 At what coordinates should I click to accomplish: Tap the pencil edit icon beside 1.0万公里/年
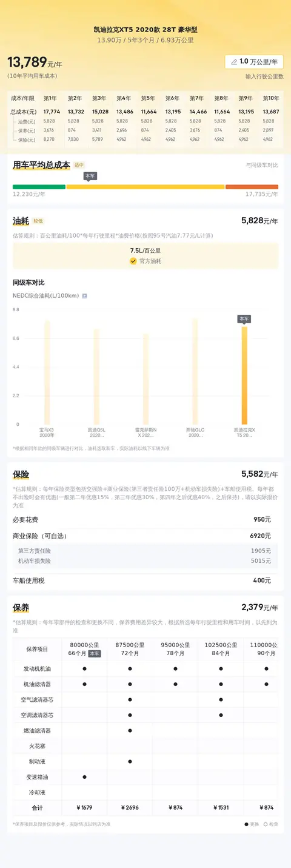[234, 62]
